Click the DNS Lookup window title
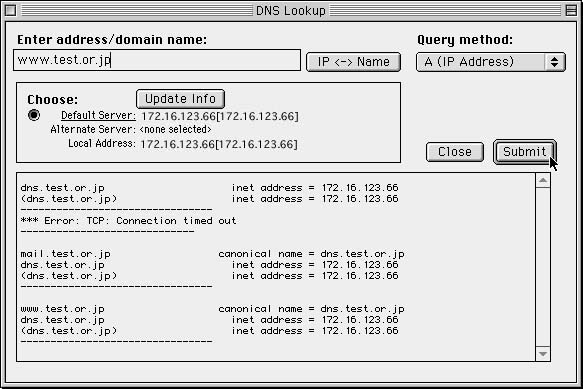 pyautogui.click(x=291, y=11)
